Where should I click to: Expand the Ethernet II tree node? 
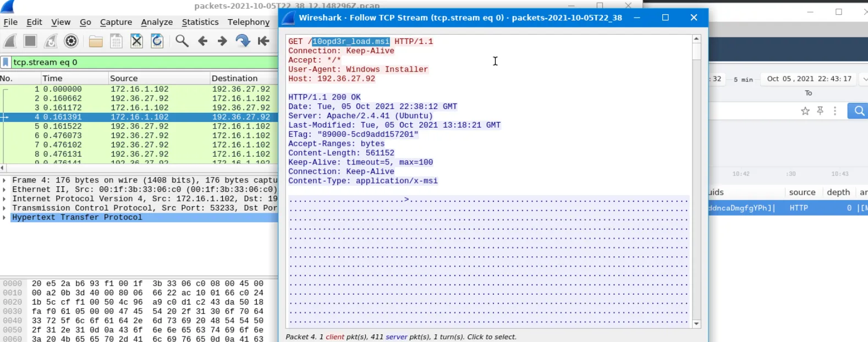(4, 190)
